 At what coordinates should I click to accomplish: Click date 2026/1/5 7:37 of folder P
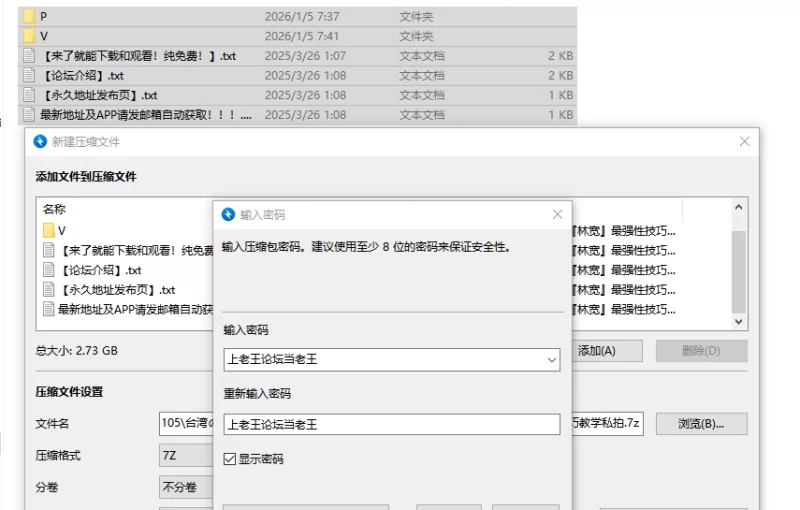pyautogui.click(x=302, y=16)
